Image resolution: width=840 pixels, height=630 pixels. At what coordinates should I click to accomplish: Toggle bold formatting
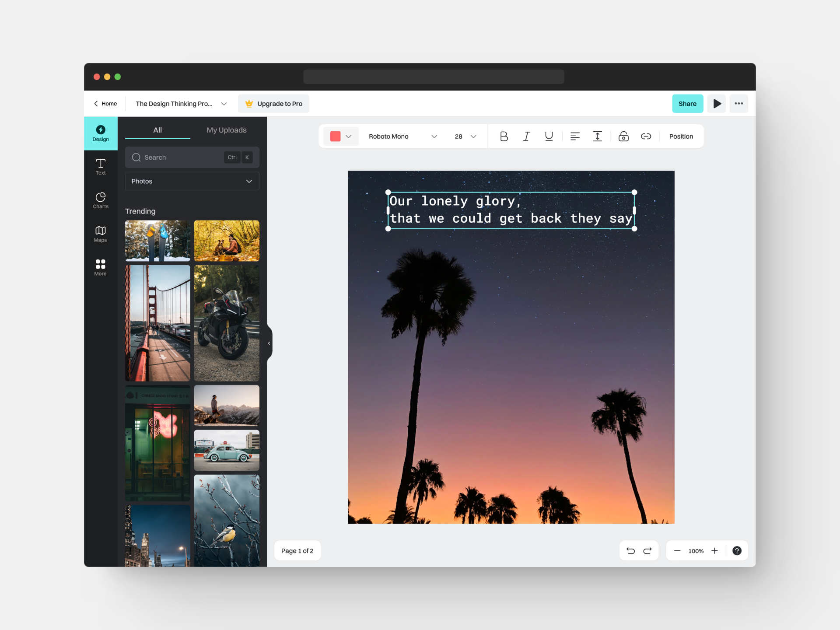[x=504, y=136]
